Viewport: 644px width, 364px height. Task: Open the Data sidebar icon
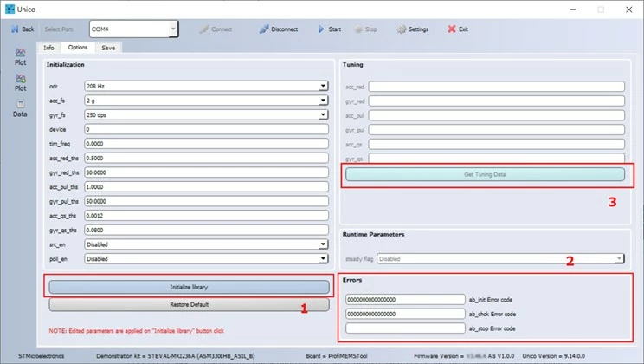21,104
